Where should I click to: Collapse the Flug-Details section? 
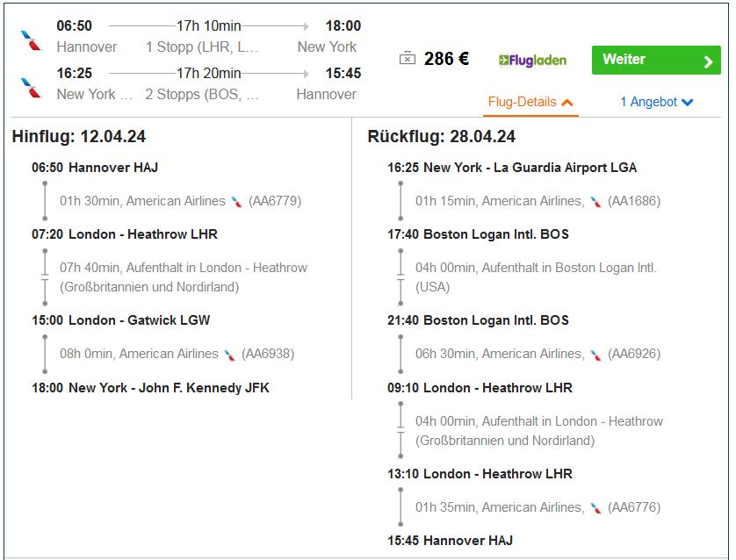point(530,102)
